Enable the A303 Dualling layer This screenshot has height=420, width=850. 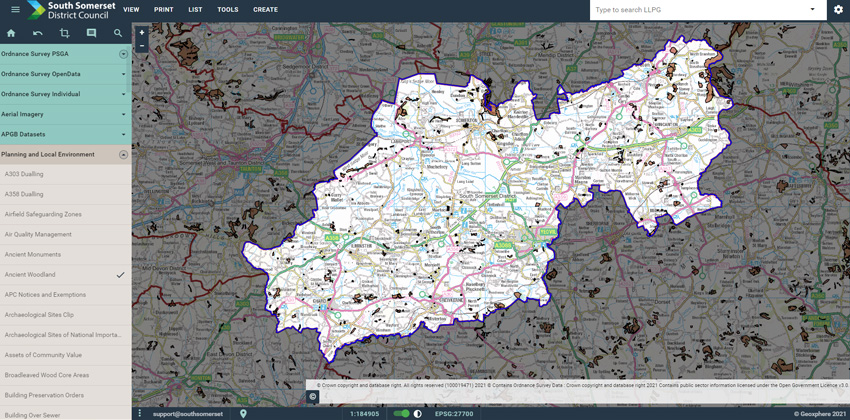point(66,175)
